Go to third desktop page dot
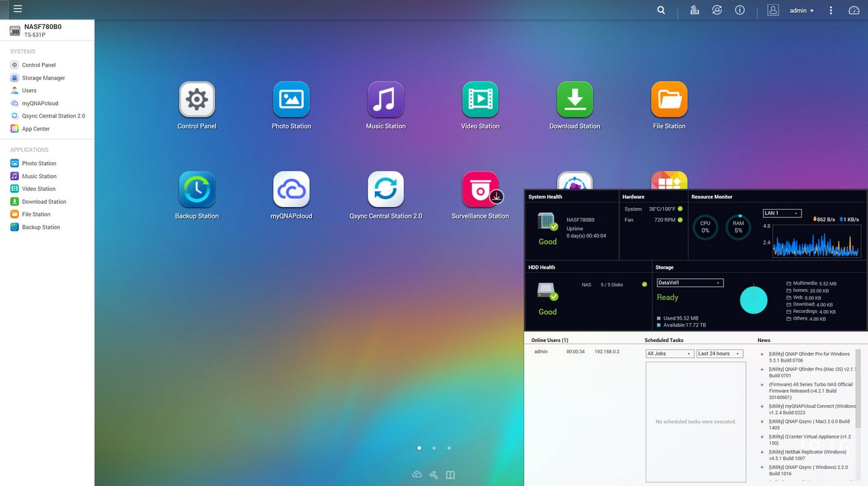The width and height of the screenshot is (868, 486). click(449, 448)
